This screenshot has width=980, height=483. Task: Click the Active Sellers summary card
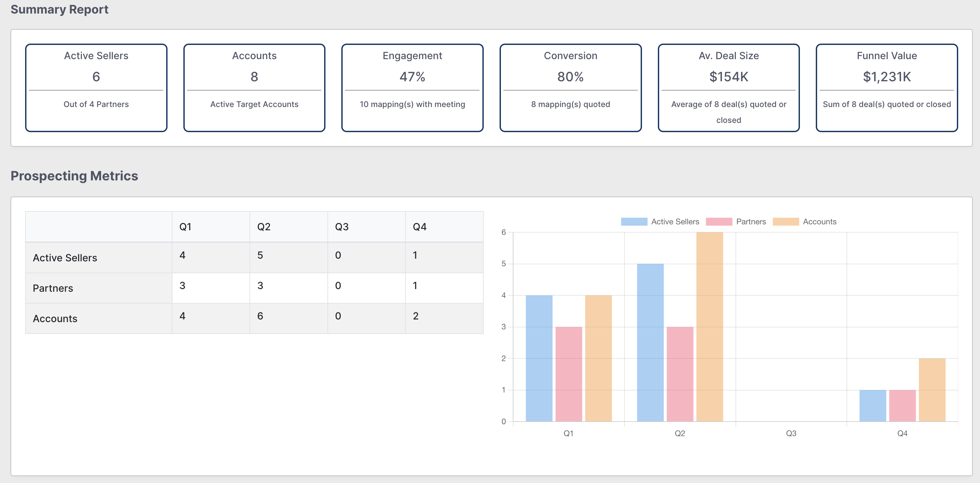(96, 88)
